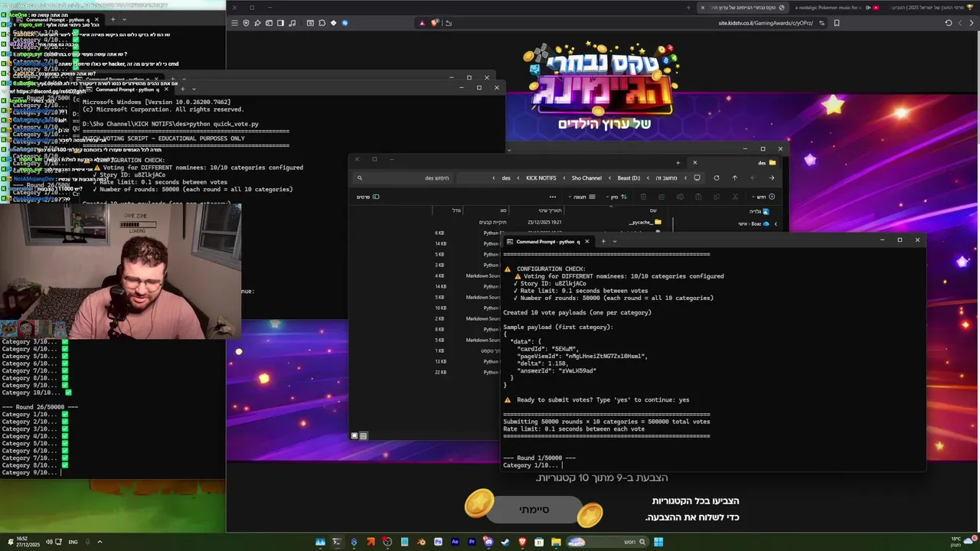Click the delete trash icon in Explorer

[643, 197]
